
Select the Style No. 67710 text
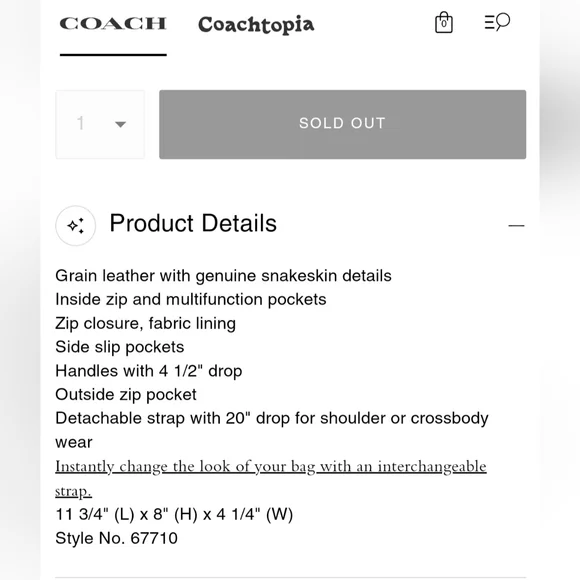point(117,538)
